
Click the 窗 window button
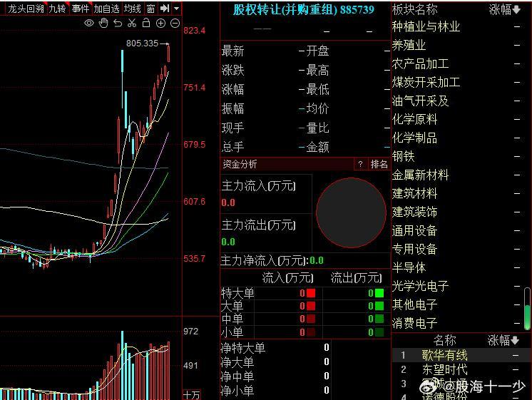[151, 9]
